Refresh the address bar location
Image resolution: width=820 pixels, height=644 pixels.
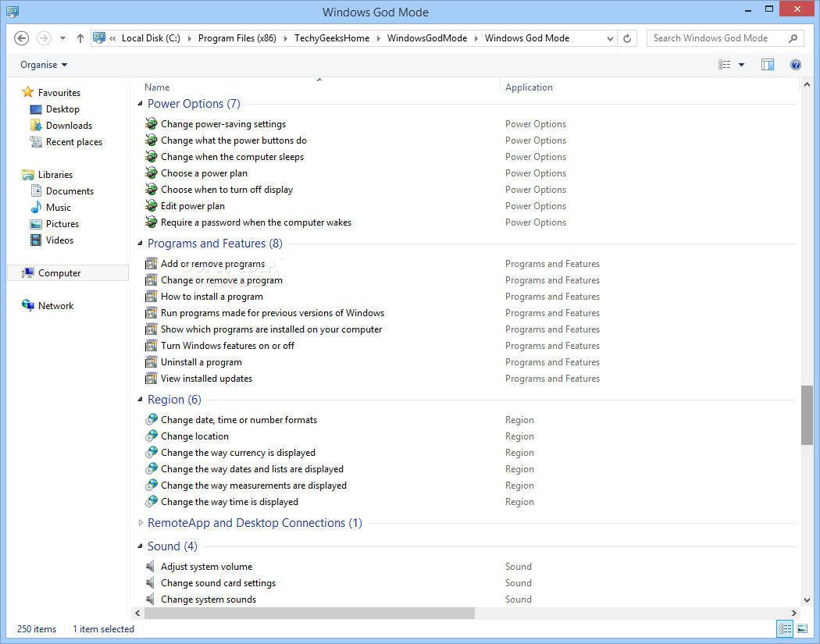(627, 38)
